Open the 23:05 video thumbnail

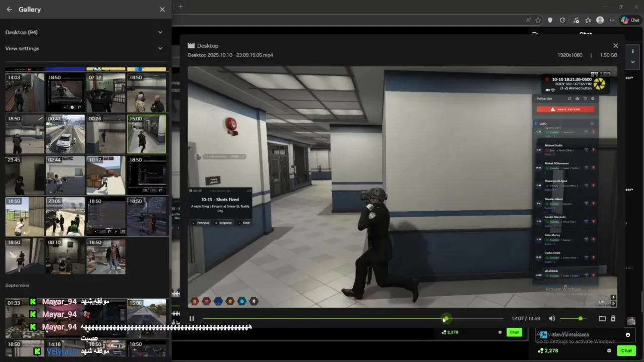pyautogui.click(x=65, y=216)
